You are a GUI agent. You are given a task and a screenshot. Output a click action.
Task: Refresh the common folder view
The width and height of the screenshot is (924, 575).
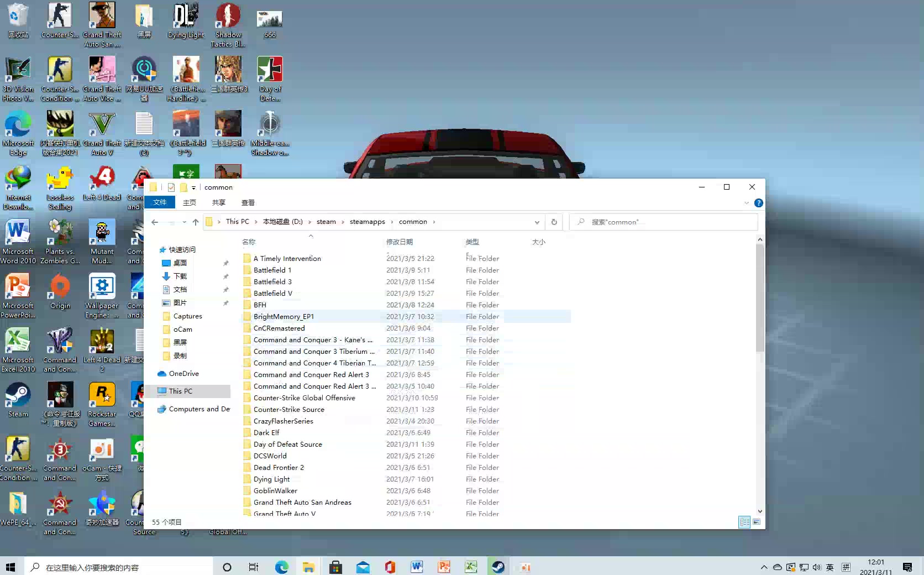click(554, 222)
